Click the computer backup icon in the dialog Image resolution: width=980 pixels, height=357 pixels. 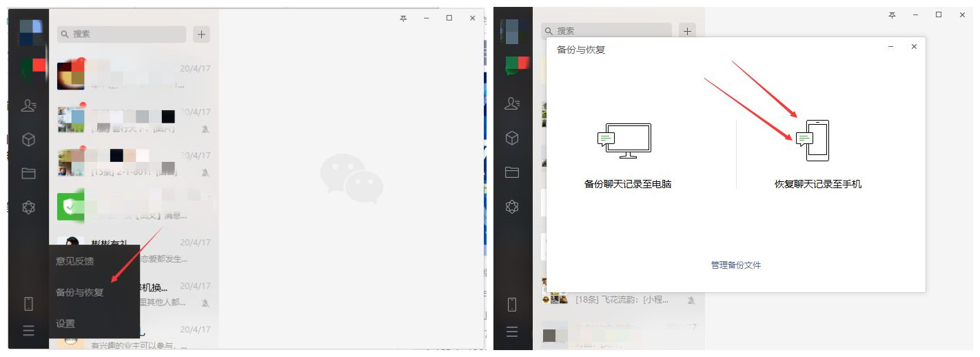[x=624, y=141]
